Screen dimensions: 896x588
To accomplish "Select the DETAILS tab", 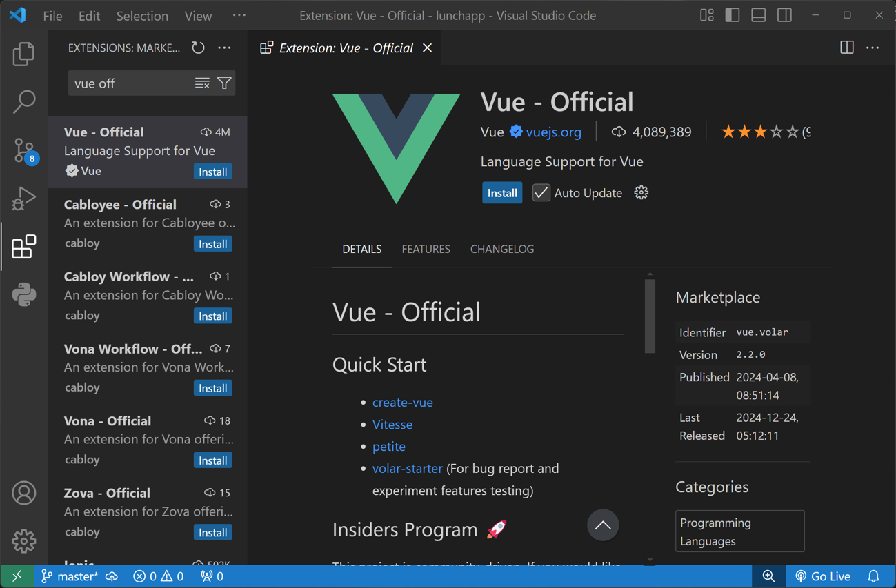I will point(361,249).
